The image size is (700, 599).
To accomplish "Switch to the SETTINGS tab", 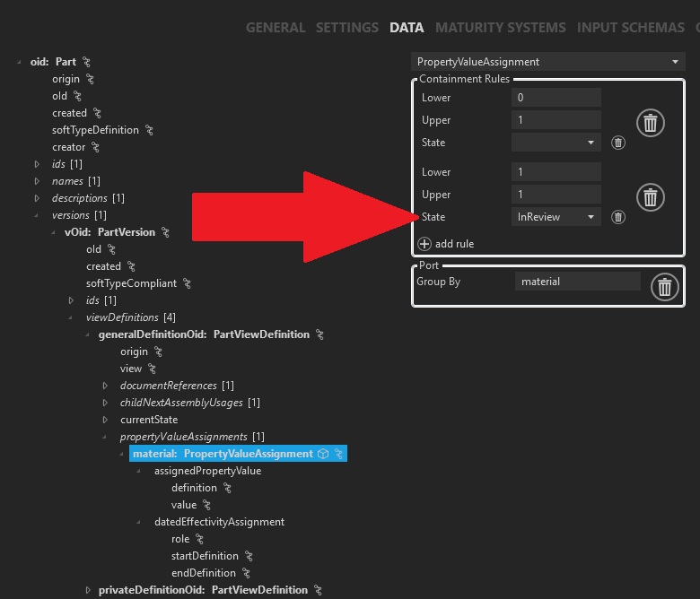I will pos(346,28).
